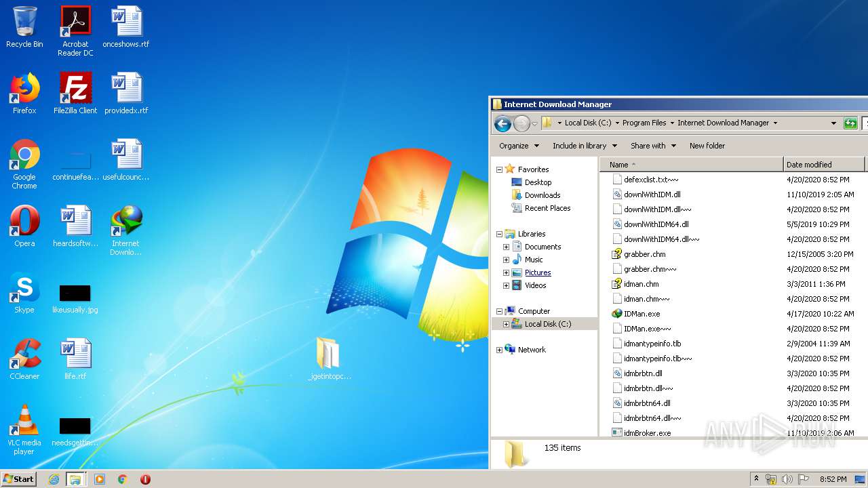Click the taskbar clock showing 8:52 PM
Image resolution: width=868 pixels, height=488 pixels.
click(833, 479)
